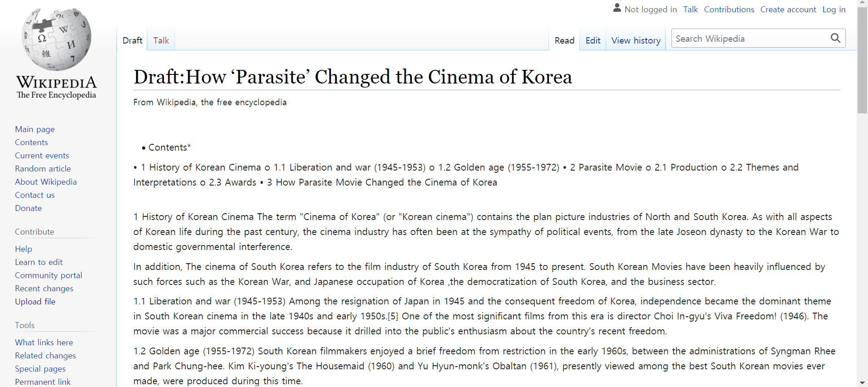The image size is (868, 387).
Task: Click the magnifying glass search icon
Action: [835, 38]
